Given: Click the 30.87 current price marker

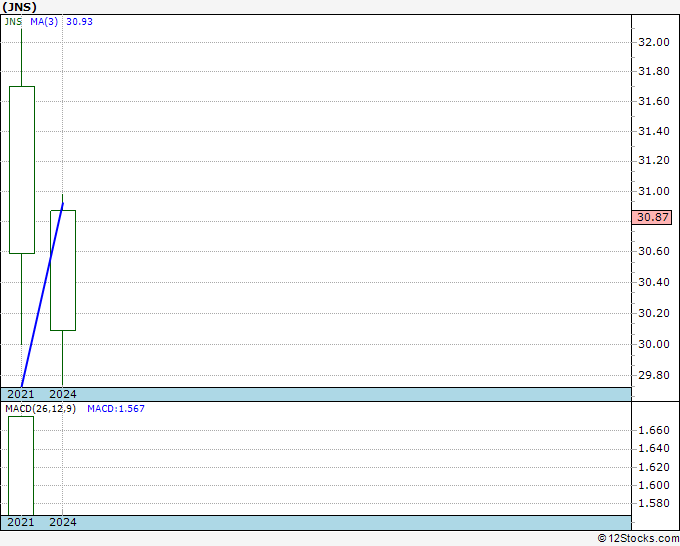Looking at the screenshot, I should [x=652, y=217].
